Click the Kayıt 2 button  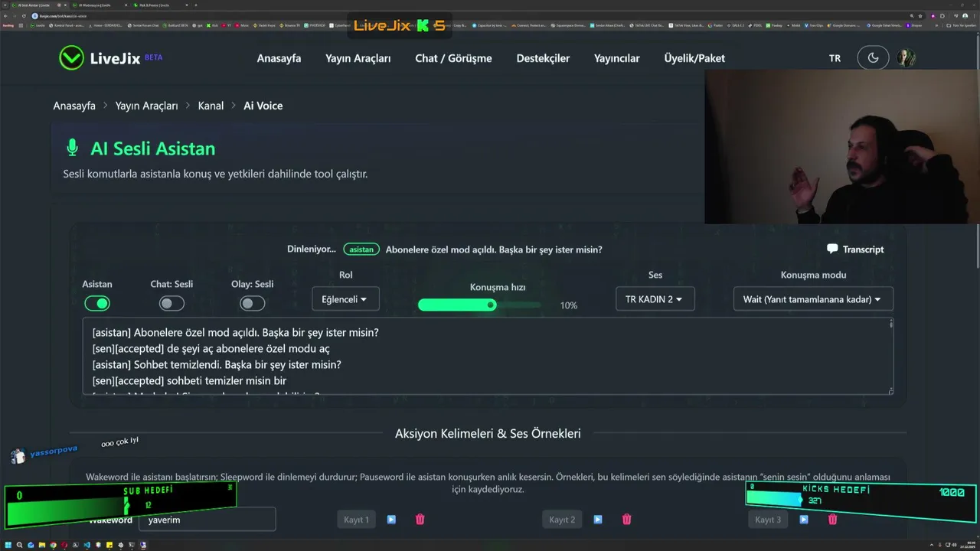(x=562, y=520)
